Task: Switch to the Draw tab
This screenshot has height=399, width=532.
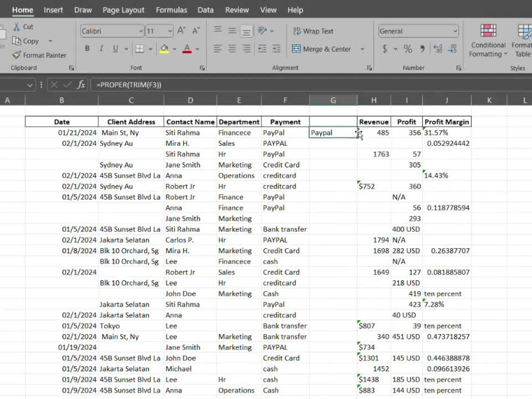Action: tap(83, 10)
